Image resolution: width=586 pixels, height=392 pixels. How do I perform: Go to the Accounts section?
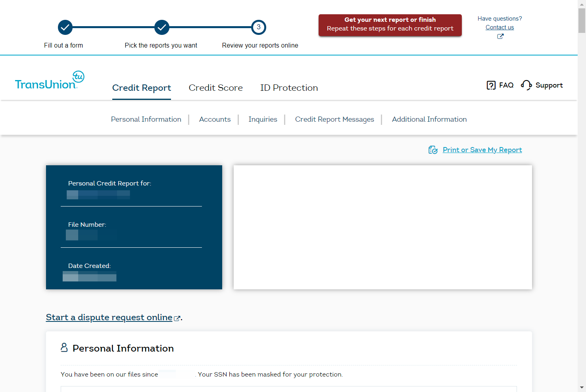click(x=215, y=119)
